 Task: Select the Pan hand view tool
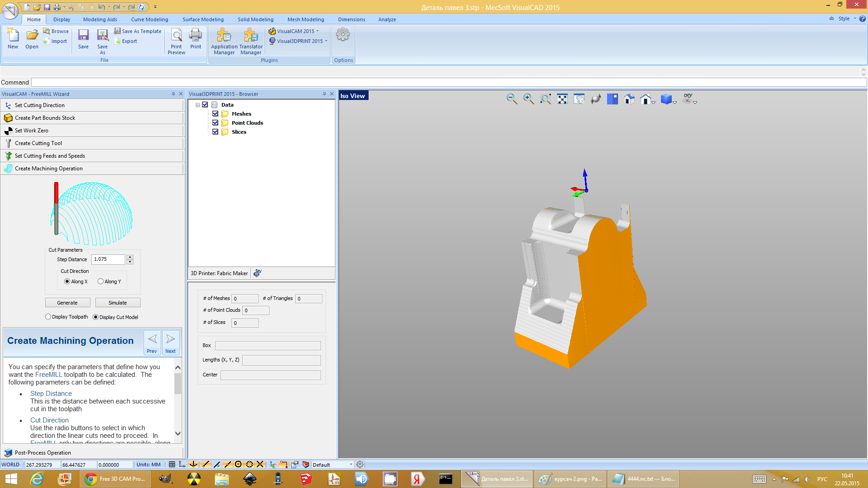(x=579, y=99)
